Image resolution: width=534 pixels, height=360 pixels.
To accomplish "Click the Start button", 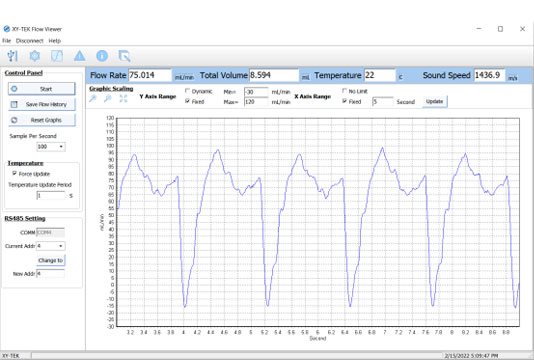I will coord(42,89).
